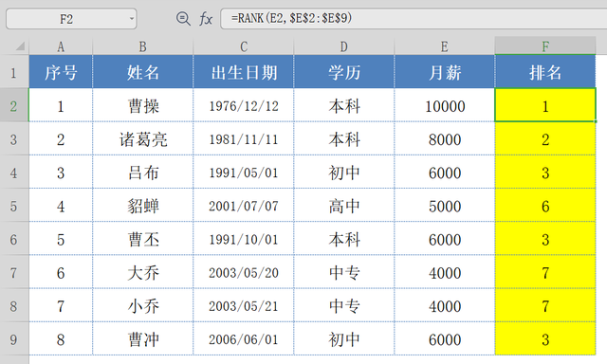
Task: Click the formula bar with RANK formula
Action: point(414,18)
